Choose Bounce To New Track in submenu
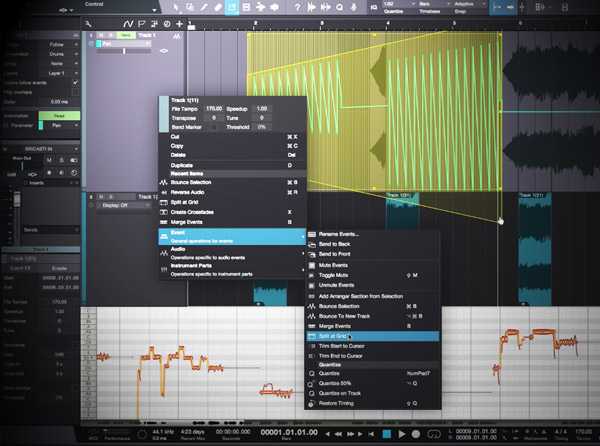 pos(373,316)
